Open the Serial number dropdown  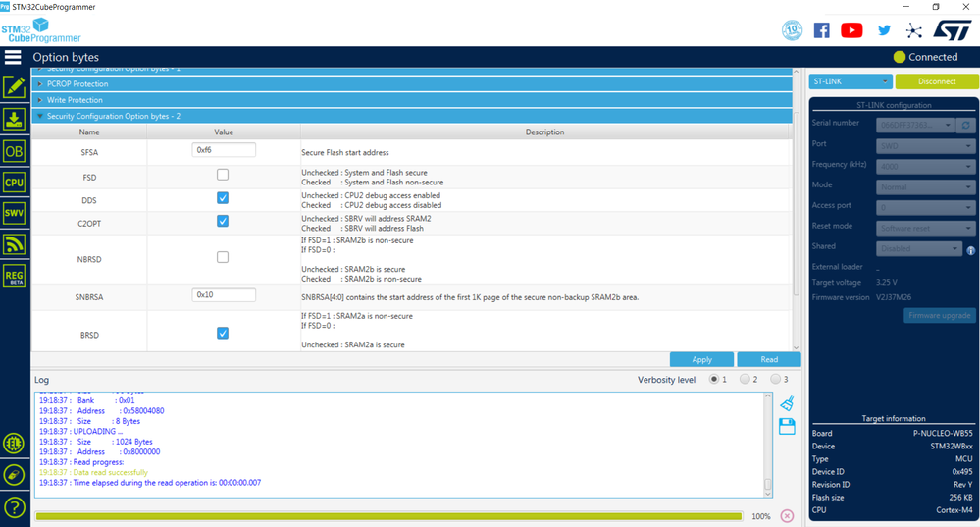(x=915, y=125)
